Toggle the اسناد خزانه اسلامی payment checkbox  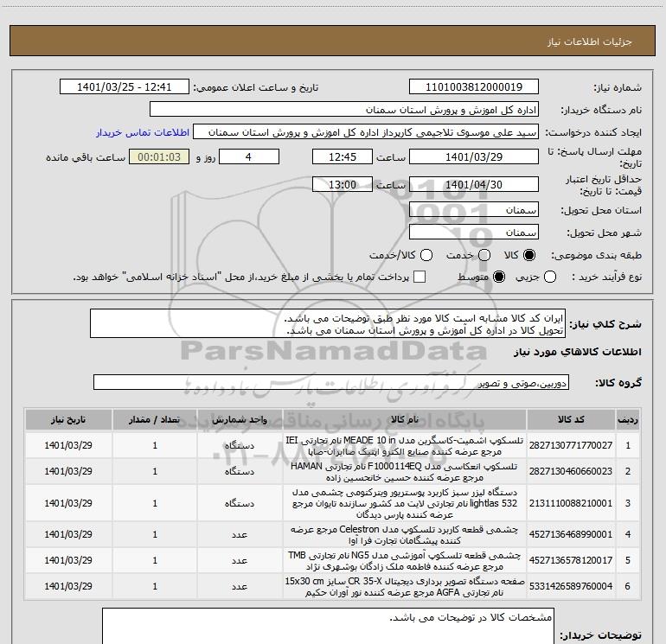(x=419, y=277)
